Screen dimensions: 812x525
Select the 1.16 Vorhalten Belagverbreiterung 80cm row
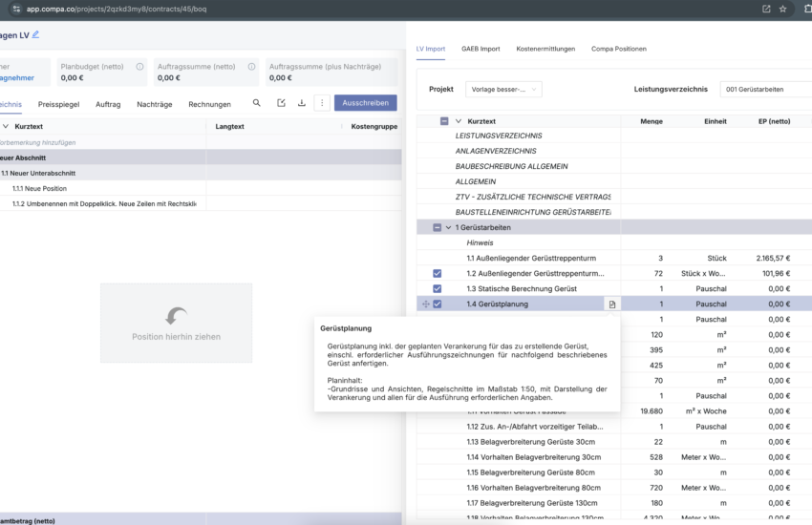614,488
